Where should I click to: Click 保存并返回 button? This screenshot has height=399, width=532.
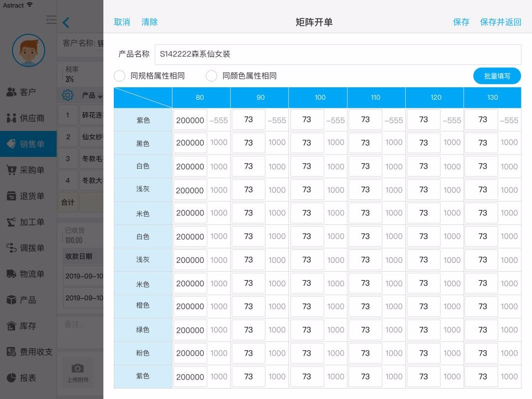point(501,22)
